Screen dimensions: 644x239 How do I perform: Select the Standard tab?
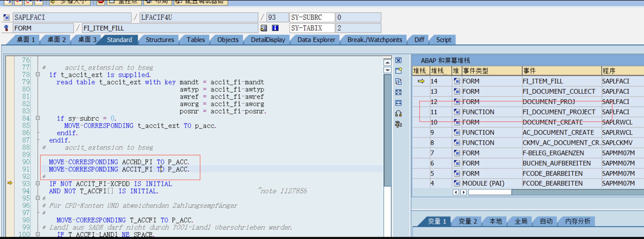[x=120, y=40]
